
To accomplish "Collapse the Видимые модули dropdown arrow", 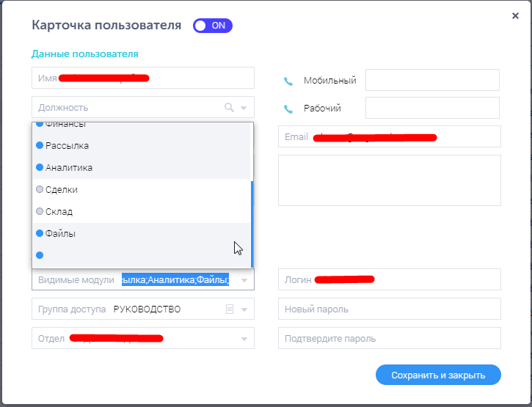I will point(244,280).
